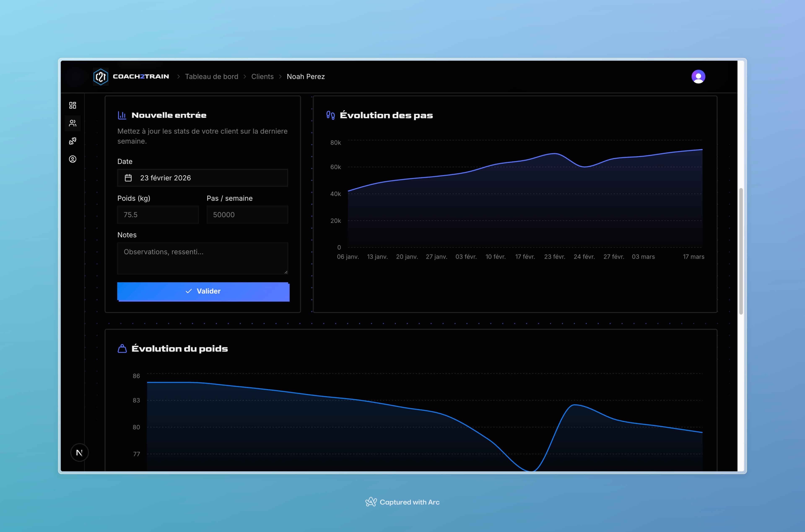
Task: Navigate to Clients breadcrumb link
Action: pyautogui.click(x=262, y=77)
